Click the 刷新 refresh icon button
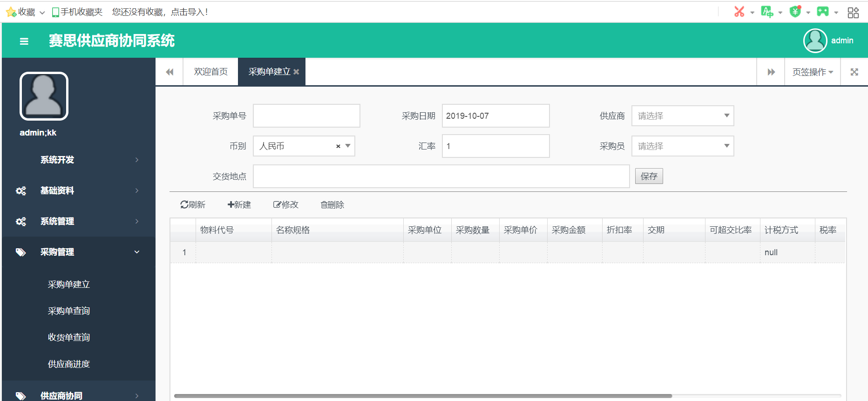This screenshot has width=868, height=401. pyautogui.click(x=193, y=204)
